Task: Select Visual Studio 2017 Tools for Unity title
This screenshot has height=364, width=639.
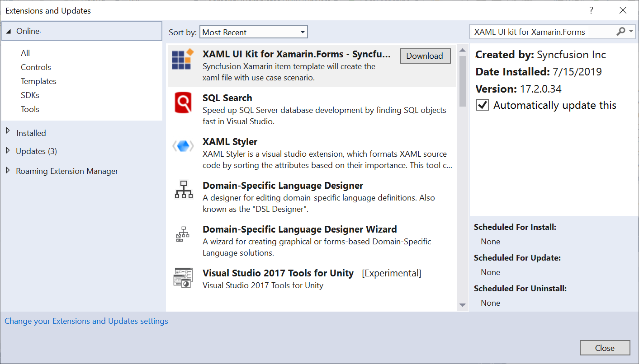Action: (278, 273)
